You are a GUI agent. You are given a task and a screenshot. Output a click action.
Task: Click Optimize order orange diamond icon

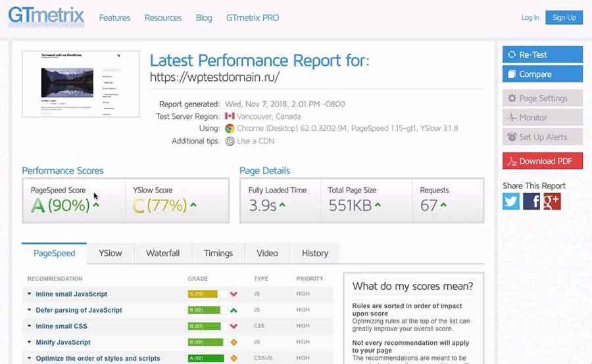pos(234,358)
